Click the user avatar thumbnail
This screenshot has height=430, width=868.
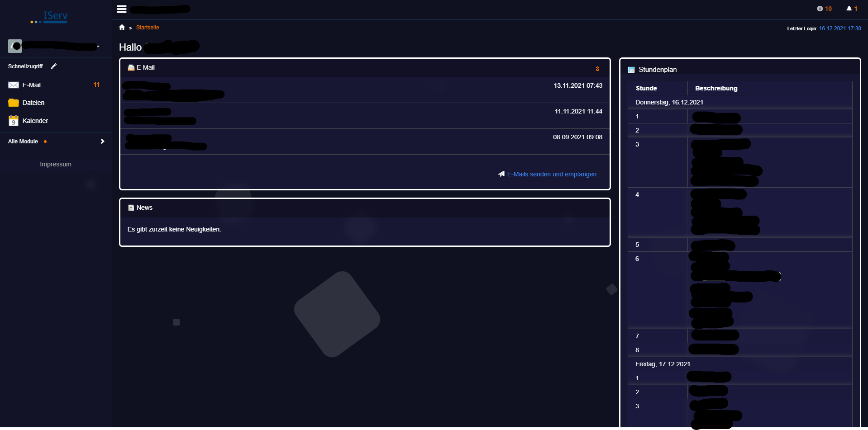[15, 46]
